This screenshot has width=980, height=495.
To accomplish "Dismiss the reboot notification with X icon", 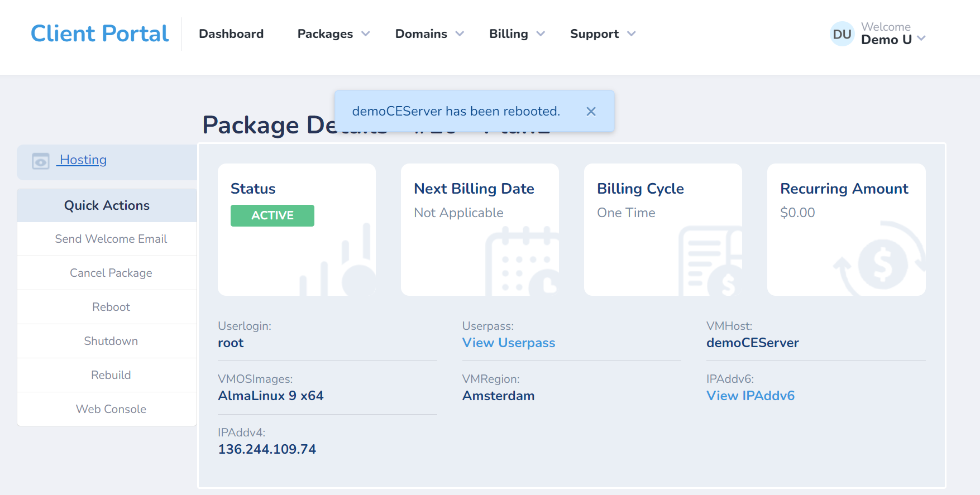I will tap(591, 112).
